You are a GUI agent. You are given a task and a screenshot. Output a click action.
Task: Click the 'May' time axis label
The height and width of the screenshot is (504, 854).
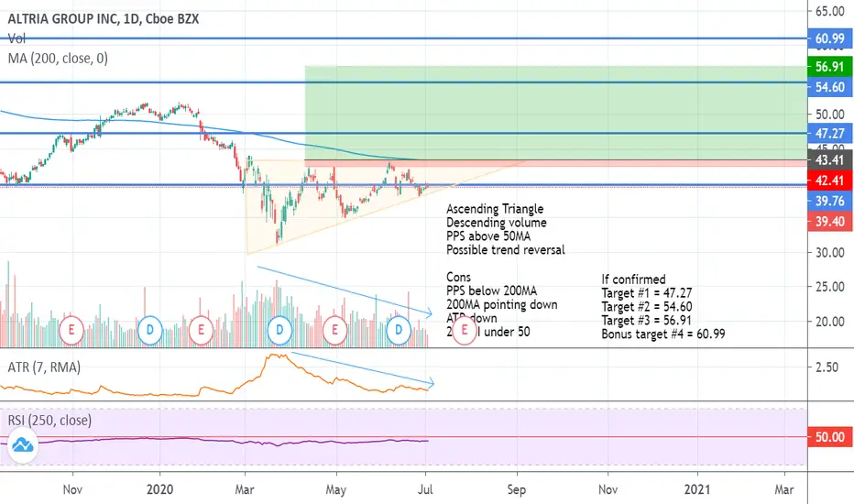[336, 489]
